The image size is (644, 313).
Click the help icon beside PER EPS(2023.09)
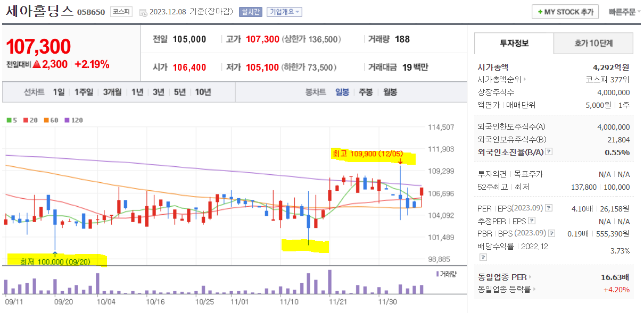pyautogui.click(x=549, y=208)
